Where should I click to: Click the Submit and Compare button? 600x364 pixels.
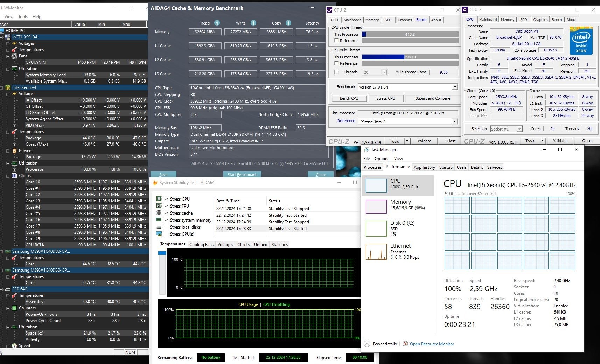pyautogui.click(x=433, y=98)
